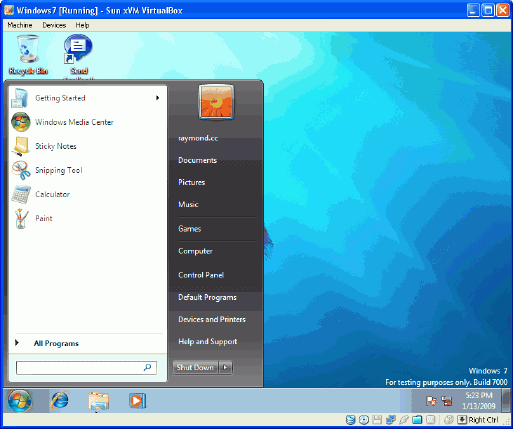The height and width of the screenshot is (429, 513).
Task: Click the Windows Start orb
Action: (x=20, y=401)
